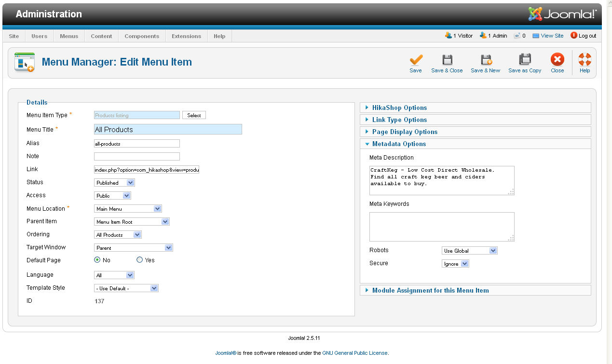Click the messages icon showing 0
Image resolution: width=612 pixels, height=364 pixels.
[x=517, y=36]
